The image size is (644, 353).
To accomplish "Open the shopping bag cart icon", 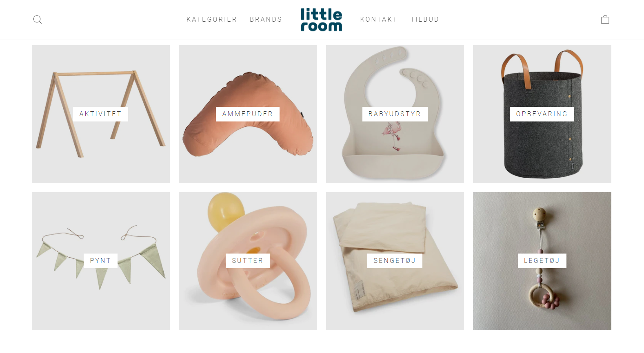I will (605, 20).
